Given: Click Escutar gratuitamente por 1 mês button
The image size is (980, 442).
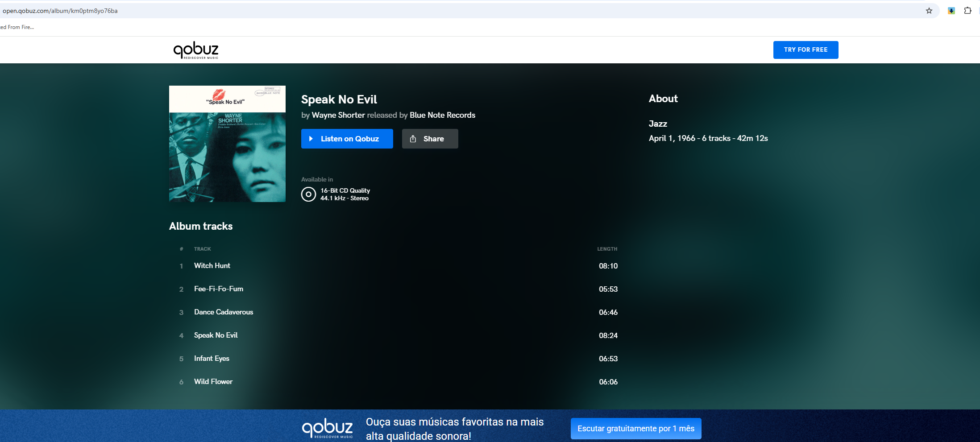Looking at the screenshot, I should pos(636,429).
